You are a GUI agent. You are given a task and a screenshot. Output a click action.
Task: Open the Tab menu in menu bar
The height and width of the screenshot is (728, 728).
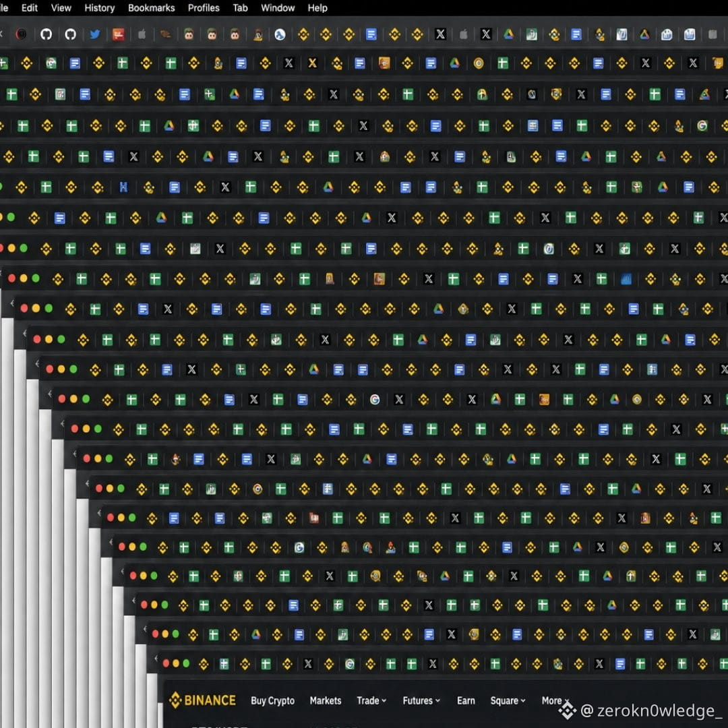click(240, 8)
